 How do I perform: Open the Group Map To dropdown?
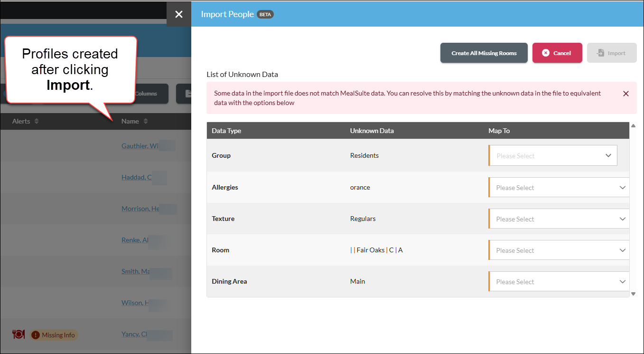(x=553, y=155)
